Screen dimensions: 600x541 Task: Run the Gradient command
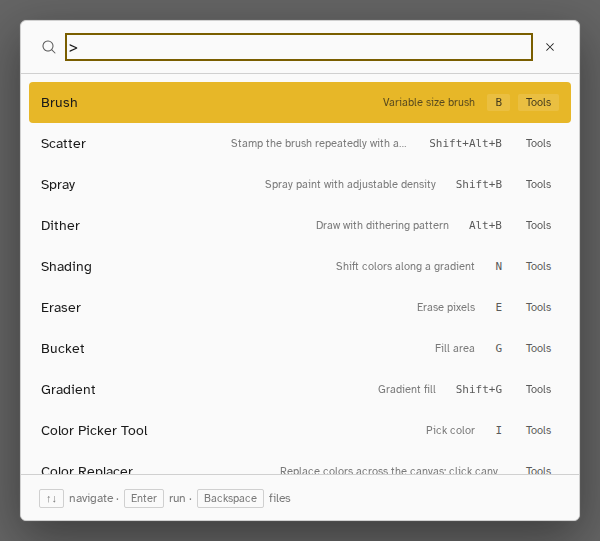(300, 389)
